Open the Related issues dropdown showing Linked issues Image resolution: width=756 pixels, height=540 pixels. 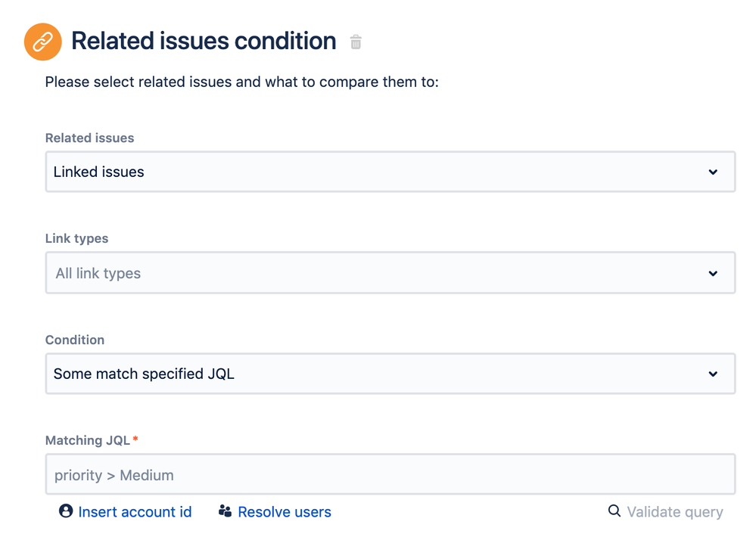pos(390,172)
